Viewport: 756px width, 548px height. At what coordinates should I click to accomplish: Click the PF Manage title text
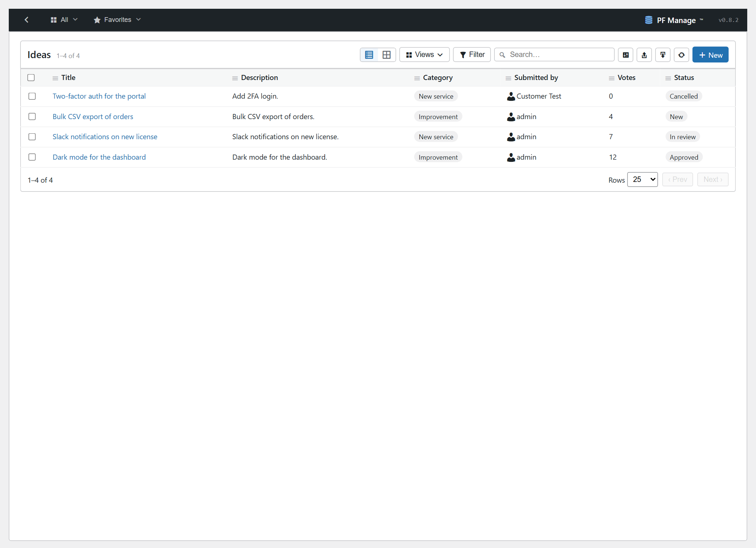pyautogui.click(x=676, y=20)
